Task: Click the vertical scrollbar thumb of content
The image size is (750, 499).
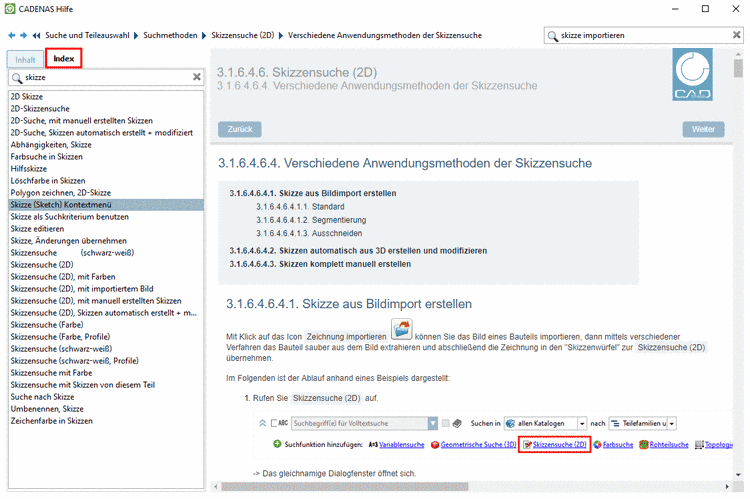Action: [x=739, y=67]
